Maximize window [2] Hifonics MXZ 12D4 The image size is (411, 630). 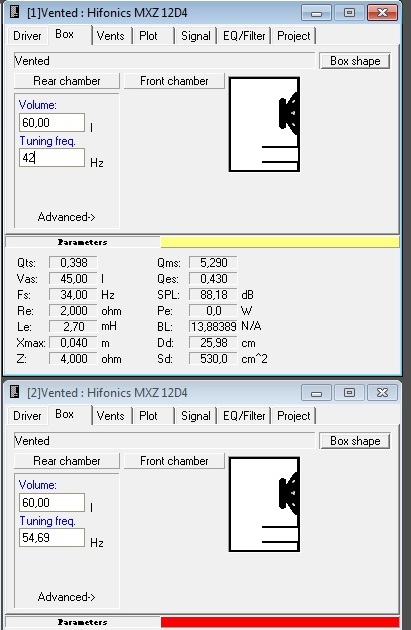point(349,393)
